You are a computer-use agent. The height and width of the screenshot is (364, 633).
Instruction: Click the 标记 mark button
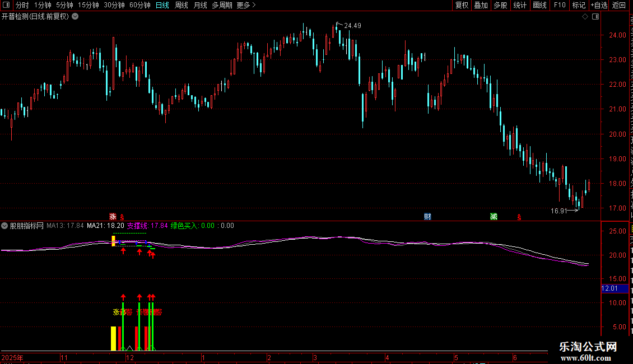[579, 5]
